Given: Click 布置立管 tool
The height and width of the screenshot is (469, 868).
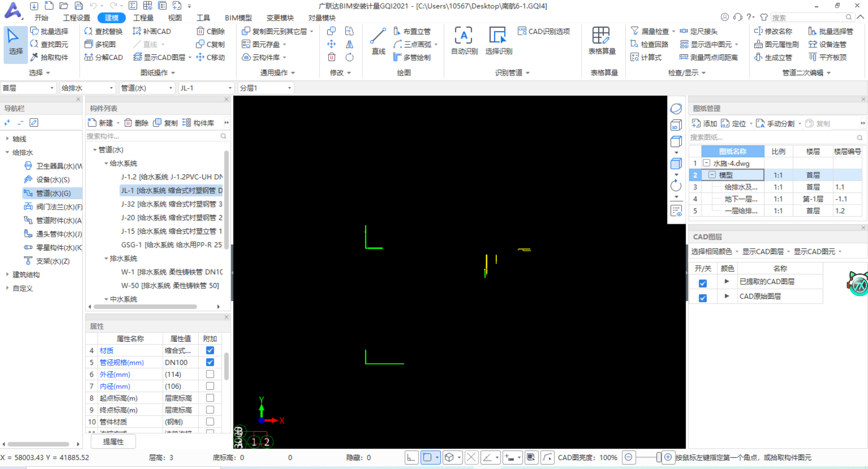Looking at the screenshot, I should 412,31.
